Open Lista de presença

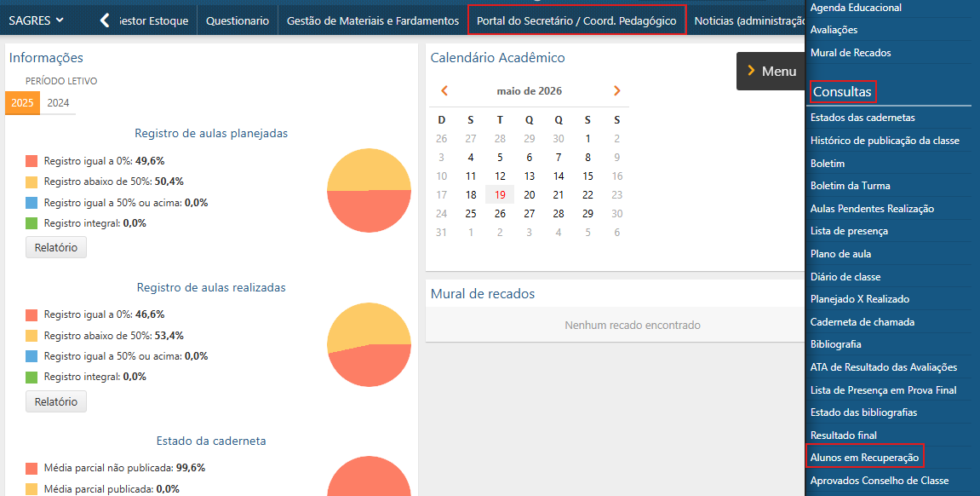[849, 232]
